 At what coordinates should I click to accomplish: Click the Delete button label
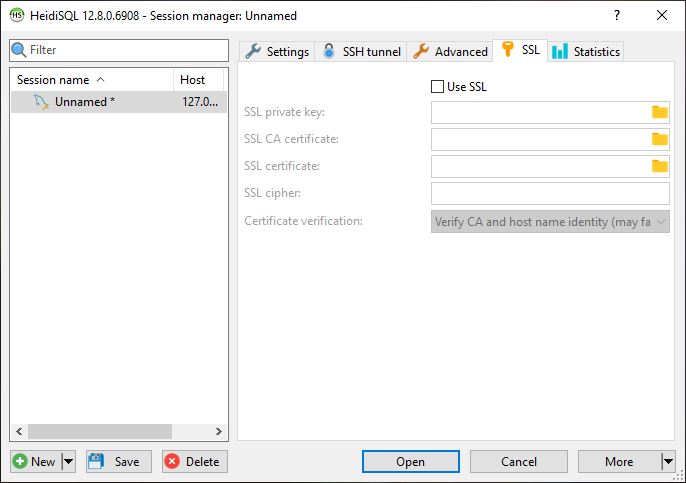(x=203, y=462)
